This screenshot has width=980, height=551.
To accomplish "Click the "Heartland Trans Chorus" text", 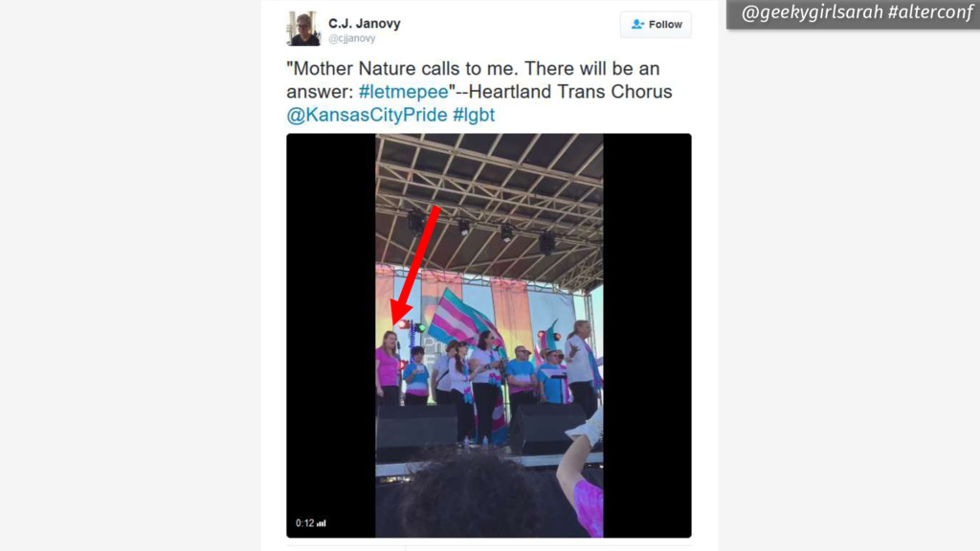I will (x=570, y=92).
